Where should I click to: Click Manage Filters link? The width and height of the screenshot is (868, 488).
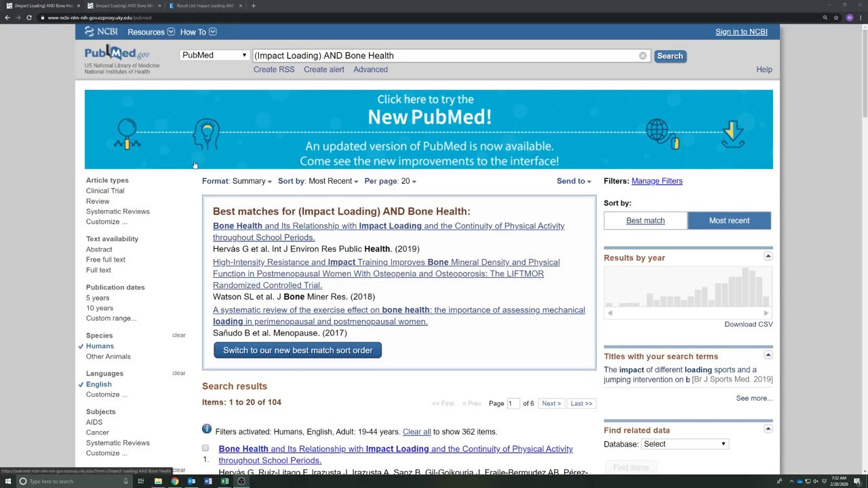point(657,181)
